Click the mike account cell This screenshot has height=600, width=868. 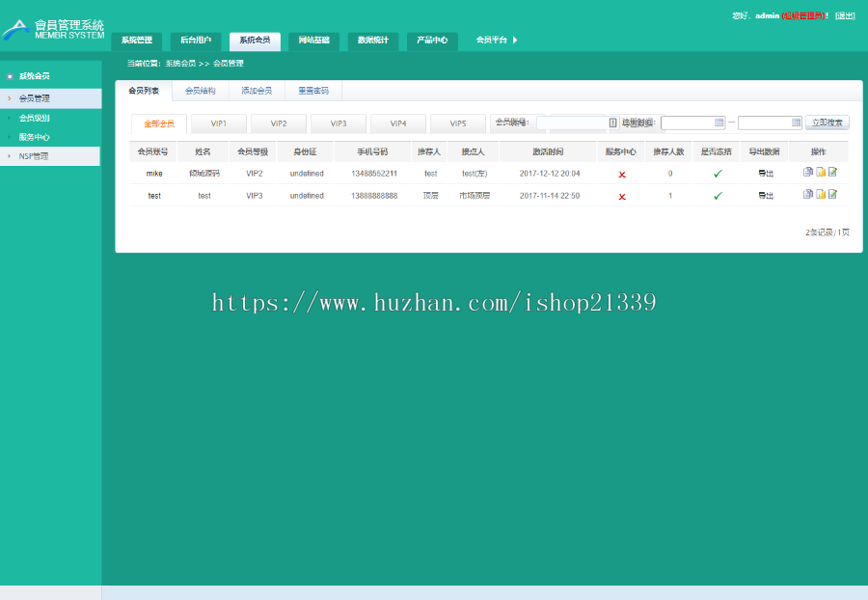[154, 174]
